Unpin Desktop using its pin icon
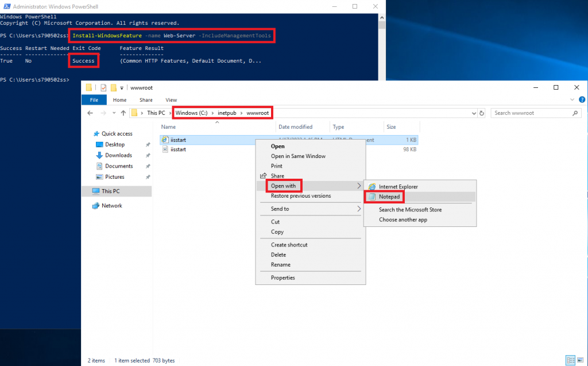Viewport: 588px width, 366px height. pyautogui.click(x=148, y=145)
